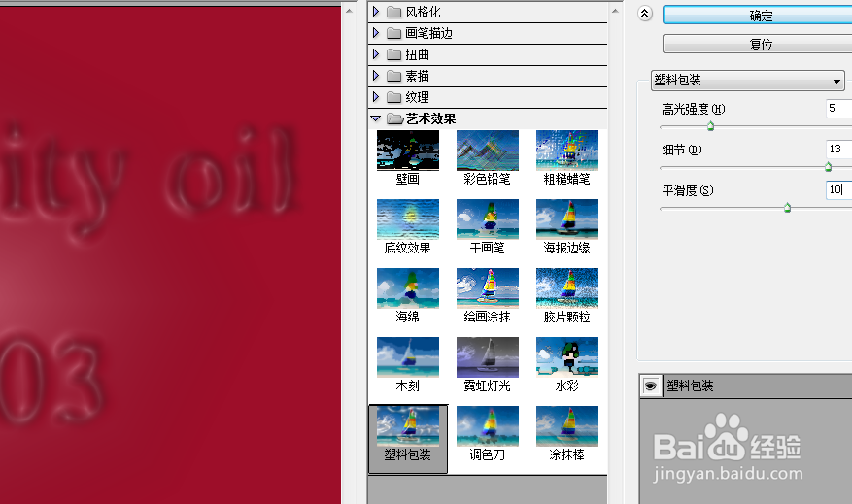Collapse the 艺术效果 filter folder

[375, 118]
